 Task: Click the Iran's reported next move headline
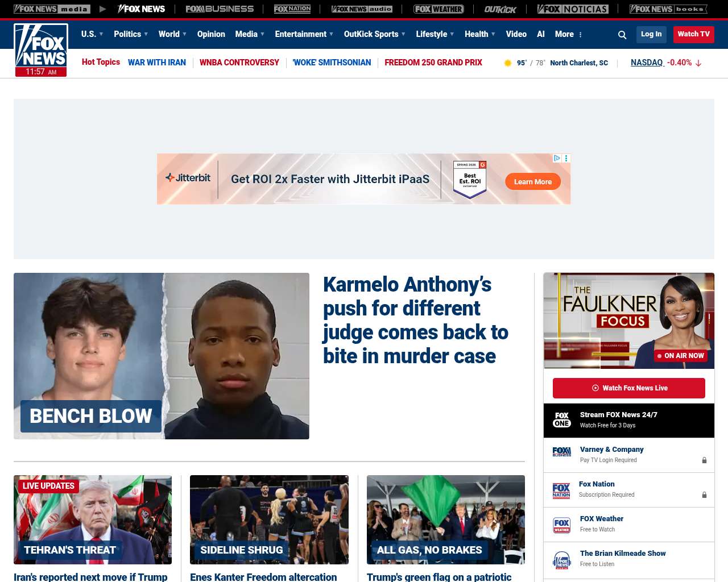coord(90,577)
